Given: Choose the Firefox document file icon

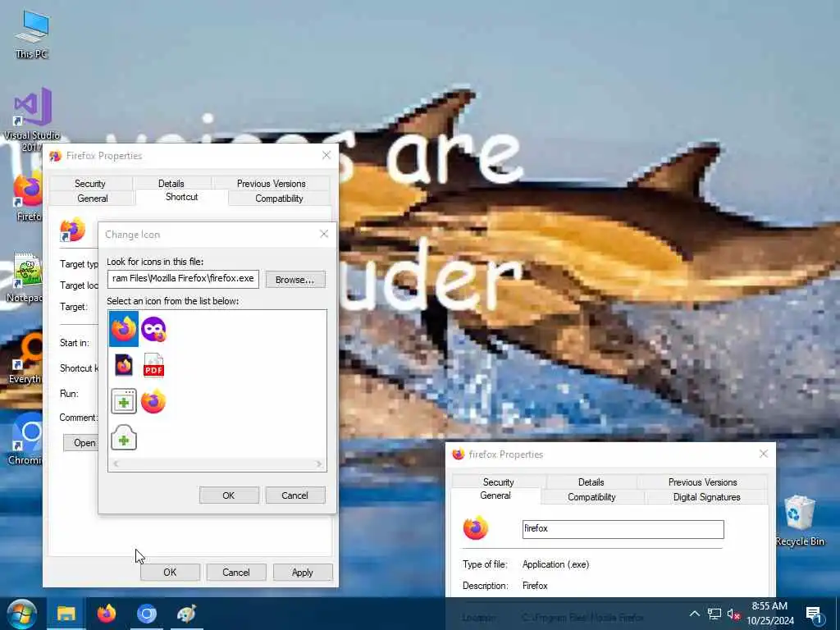Looking at the screenshot, I should [124, 365].
